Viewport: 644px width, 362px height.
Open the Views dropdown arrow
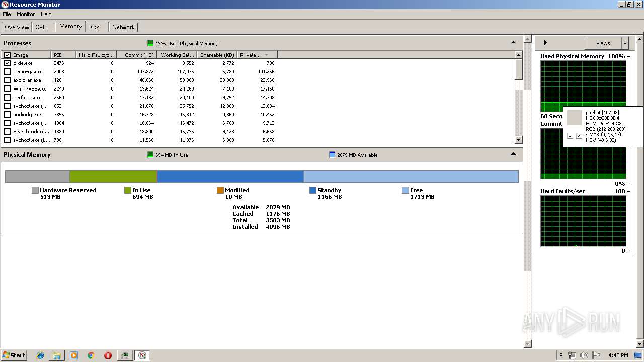pyautogui.click(x=625, y=43)
